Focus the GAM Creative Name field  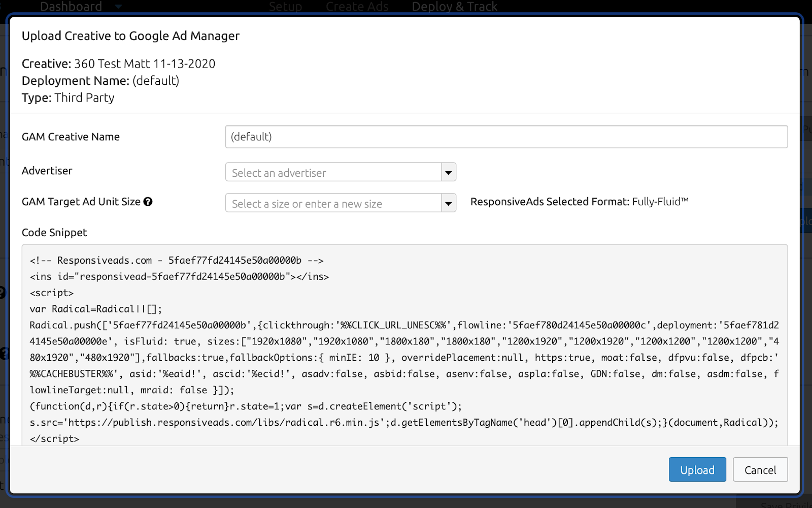point(506,137)
